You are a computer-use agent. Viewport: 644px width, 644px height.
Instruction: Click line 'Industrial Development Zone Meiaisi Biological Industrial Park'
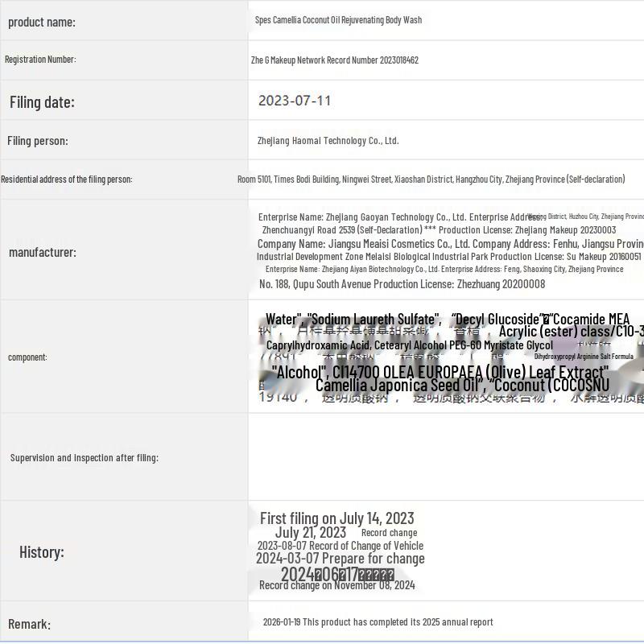tap(449, 257)
